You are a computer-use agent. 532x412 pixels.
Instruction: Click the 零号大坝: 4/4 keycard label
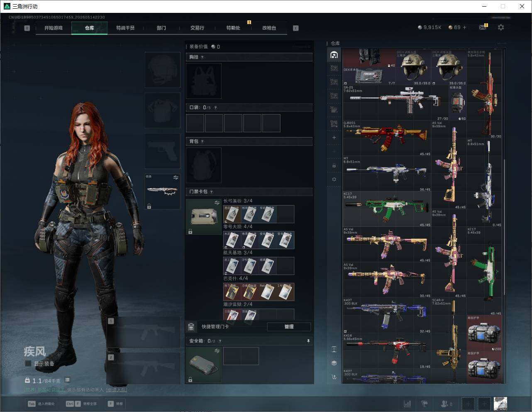pyautogui.click(x=238, y=227)
